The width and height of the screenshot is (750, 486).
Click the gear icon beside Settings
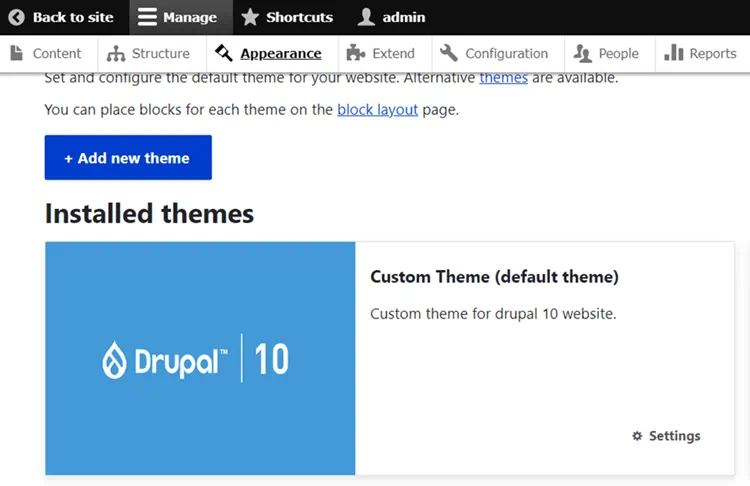(637, 436)
